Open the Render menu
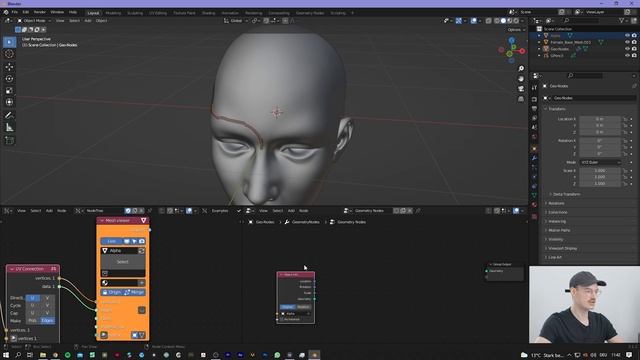 pyautogui.click(x=40, y=12)
